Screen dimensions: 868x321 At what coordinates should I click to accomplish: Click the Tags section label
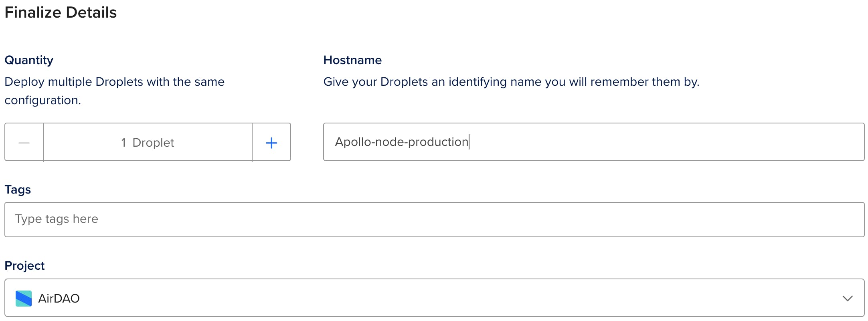pyautogui.click(x=18, y=190)
